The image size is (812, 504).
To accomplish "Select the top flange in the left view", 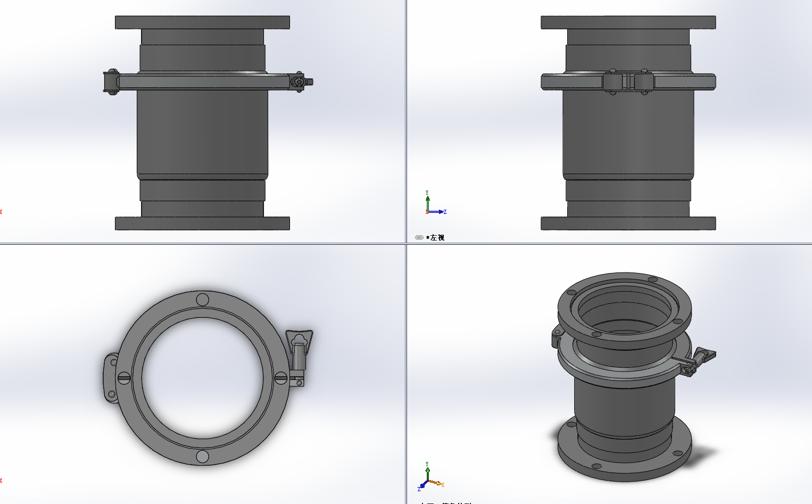I will 628,22.
